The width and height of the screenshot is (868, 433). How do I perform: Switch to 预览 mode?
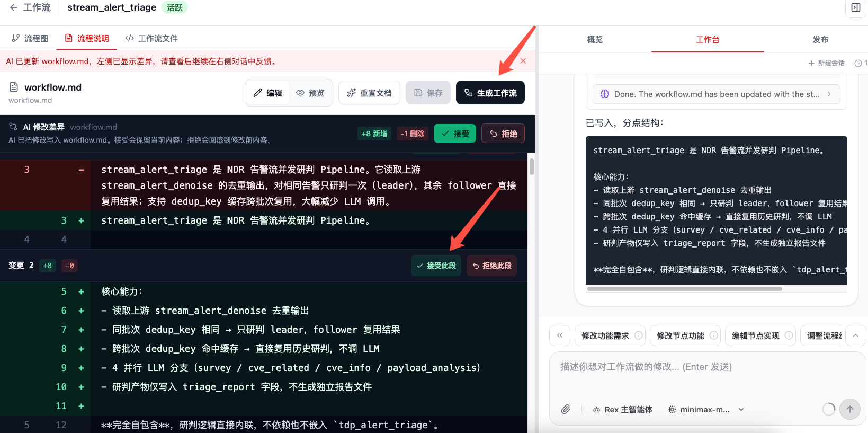click(310, 93)
